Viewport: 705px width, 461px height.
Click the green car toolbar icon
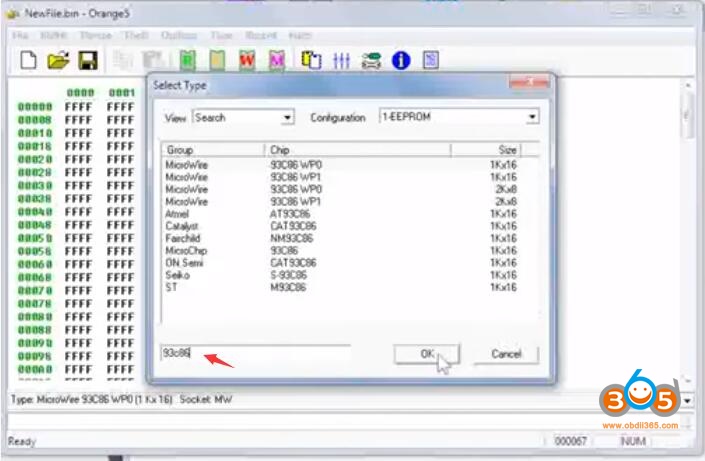tap(371, 60)
